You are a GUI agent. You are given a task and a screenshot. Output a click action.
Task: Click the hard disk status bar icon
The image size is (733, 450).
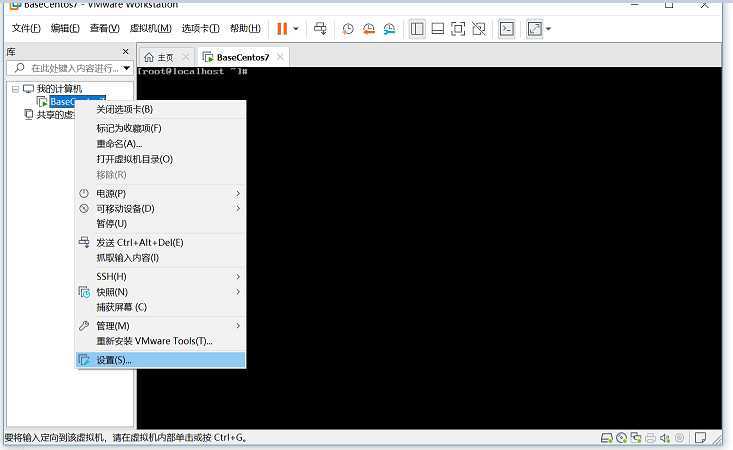pos(607,438)
